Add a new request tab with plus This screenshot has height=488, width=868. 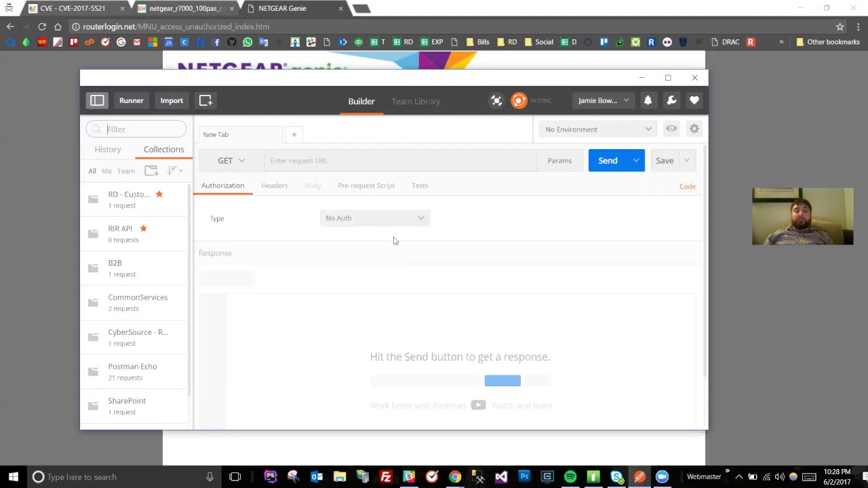(294, 134)
